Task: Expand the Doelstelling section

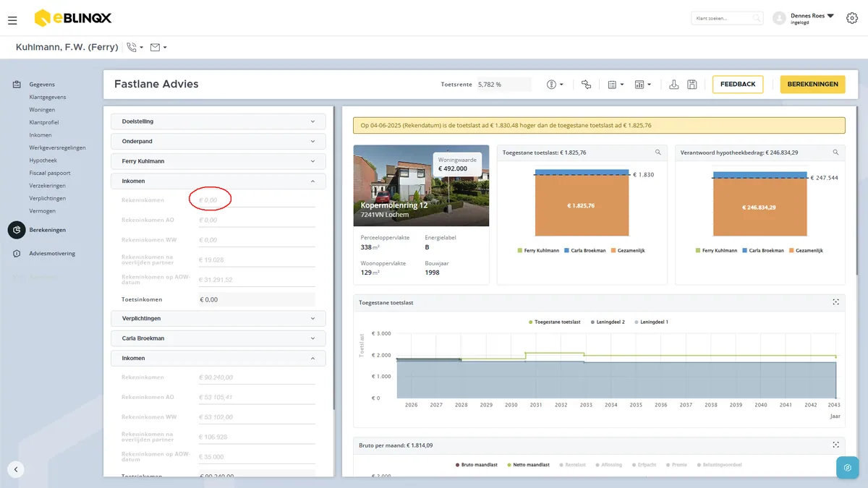Action: coord(218,121)
